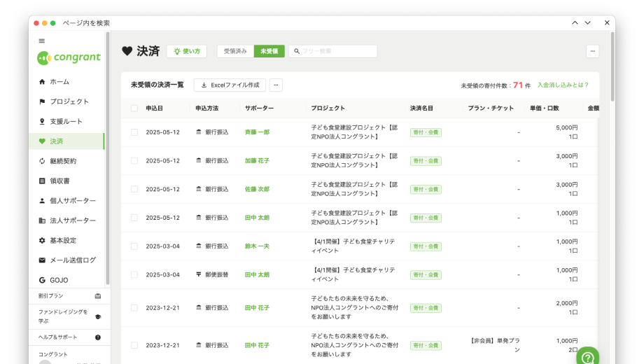Click the 継続契約 refresh icon
Image resolution: width=644 pixels, height=364 pixels.
[42, 161]
